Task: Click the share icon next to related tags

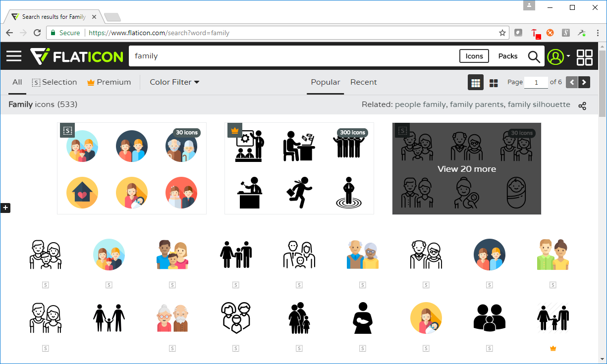Action: [582, 105]
